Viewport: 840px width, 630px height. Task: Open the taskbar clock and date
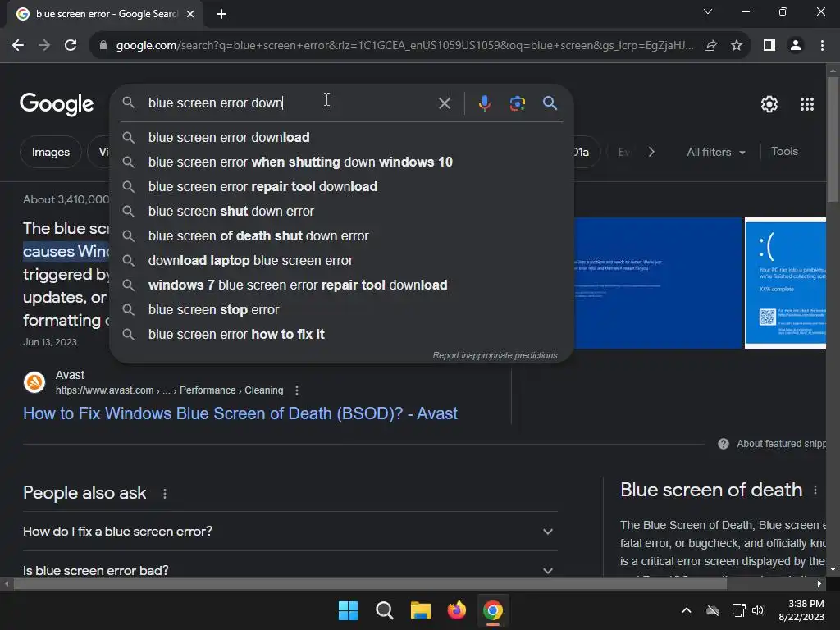point(801,610)
